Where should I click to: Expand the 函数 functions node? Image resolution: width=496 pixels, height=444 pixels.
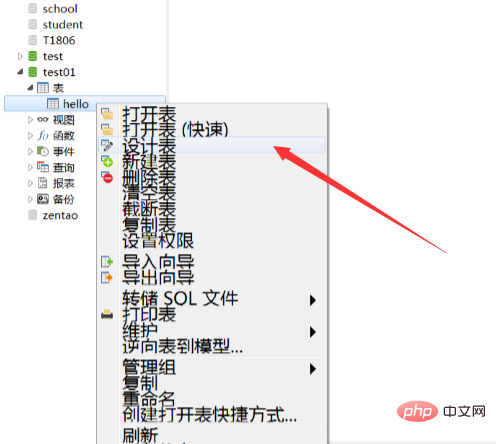tap(30, 136)
